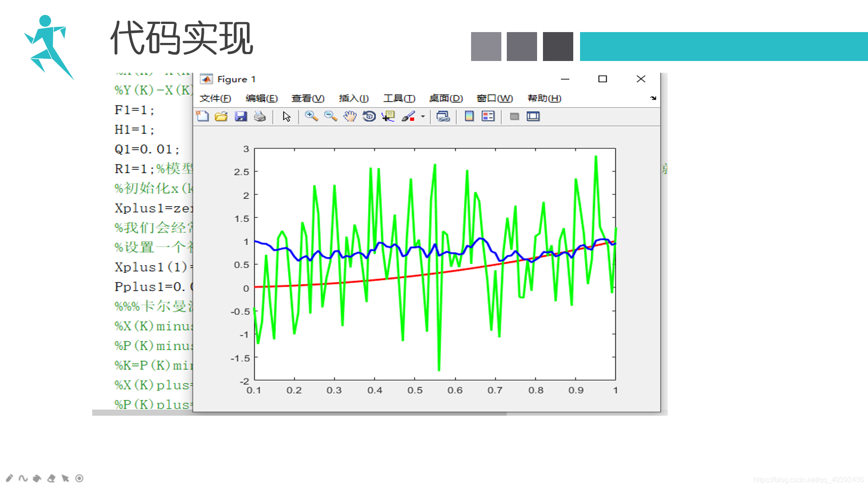This screenshot has width=868, height=488.
Task: Insert a legend via toolbar icon
Action: pos(488,116)
